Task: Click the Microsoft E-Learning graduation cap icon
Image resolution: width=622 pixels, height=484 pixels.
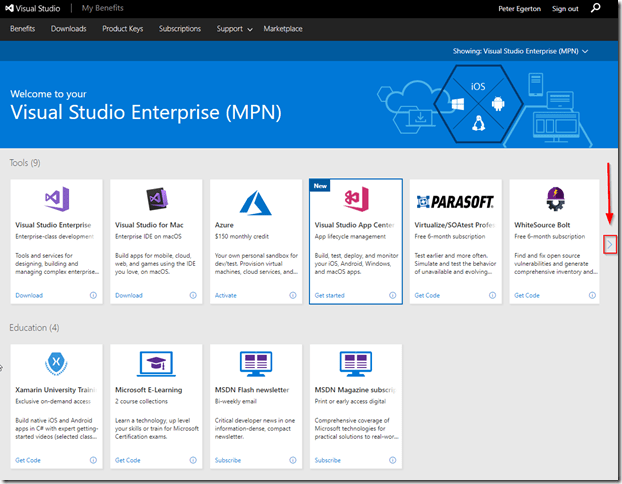Action: pyautogui.click(x=155, y=363)
